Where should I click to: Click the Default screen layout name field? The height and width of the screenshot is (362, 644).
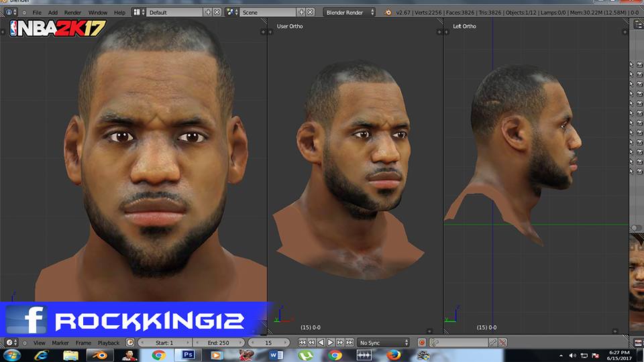coord(174,12)
